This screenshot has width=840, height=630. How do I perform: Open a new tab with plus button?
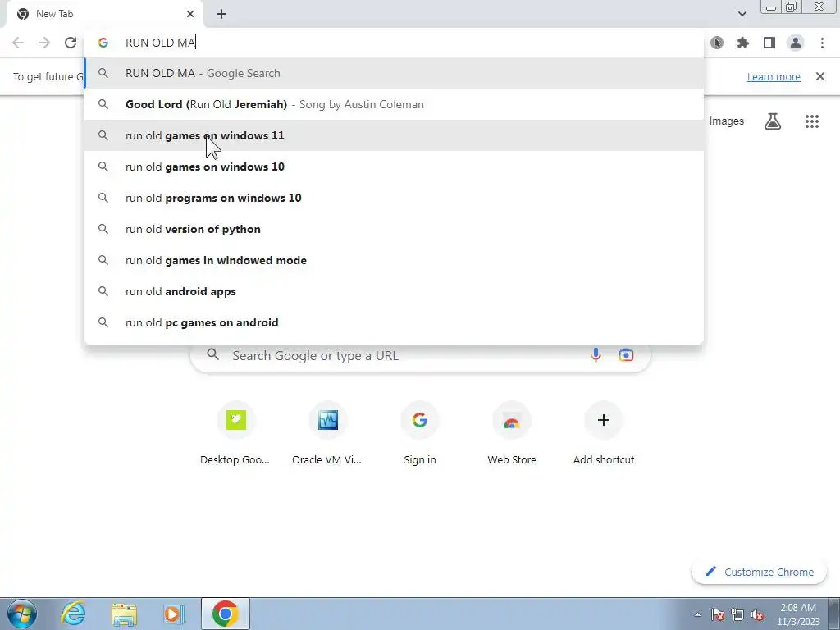coord(221,15)
